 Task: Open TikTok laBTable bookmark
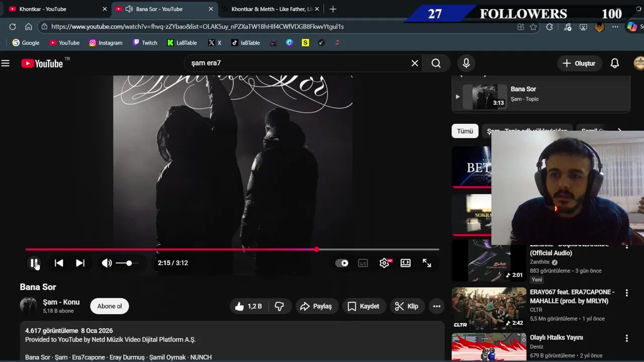[x=246, y=43]
